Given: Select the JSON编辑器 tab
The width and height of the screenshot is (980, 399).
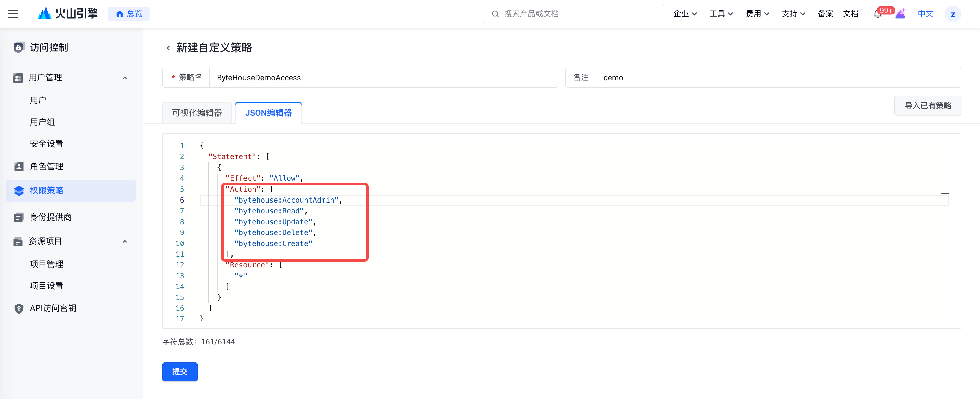Looking at the screenshot, I should pos(268,113).
